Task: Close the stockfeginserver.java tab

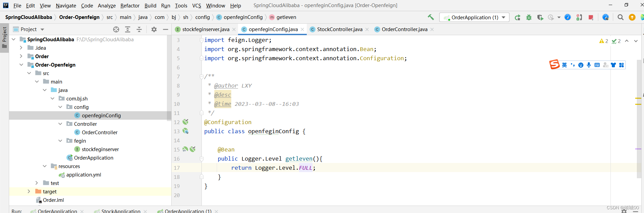Action: click(234, 29)
